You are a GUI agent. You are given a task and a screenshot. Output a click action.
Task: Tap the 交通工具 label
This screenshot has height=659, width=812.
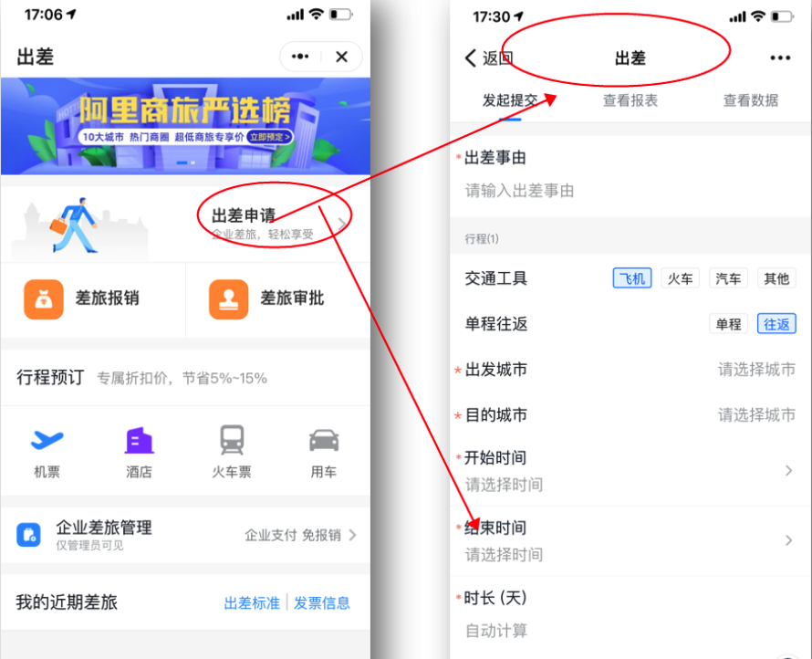(495, 278)
